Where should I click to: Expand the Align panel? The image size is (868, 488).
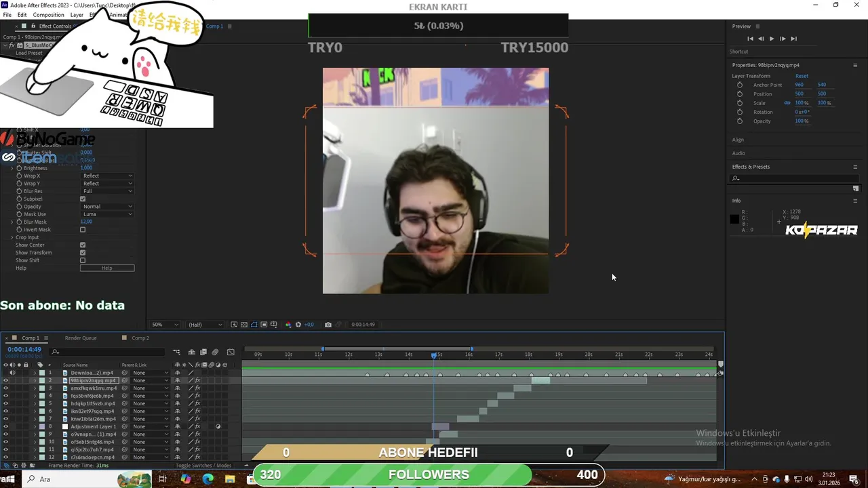pyautogui.click(x=738, y=140)
